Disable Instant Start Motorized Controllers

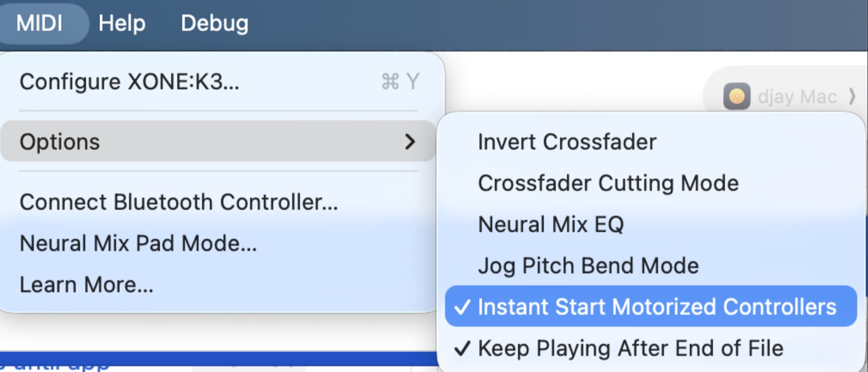pyautogui.click(x=657, y=307)
